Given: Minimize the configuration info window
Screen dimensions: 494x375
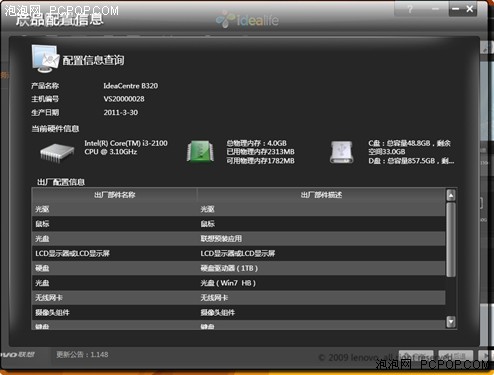Looking at the screenshot, I should [456, 9].
